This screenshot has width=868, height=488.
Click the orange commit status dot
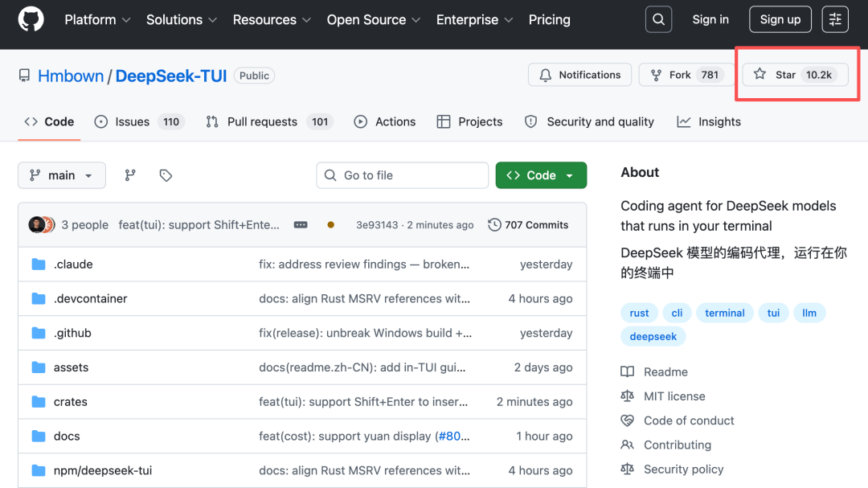(x=330, y=225)
